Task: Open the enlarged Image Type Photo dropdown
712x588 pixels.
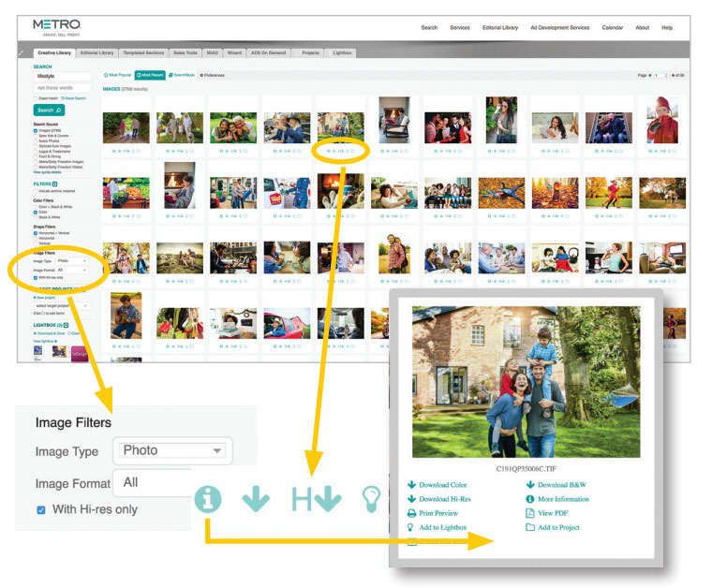Action: coord(172,450)
